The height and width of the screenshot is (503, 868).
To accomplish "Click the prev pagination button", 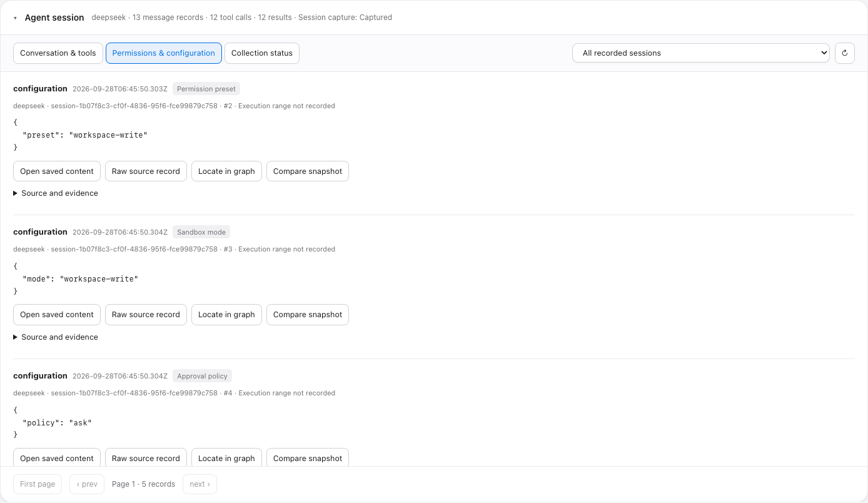I will [87, 484].
